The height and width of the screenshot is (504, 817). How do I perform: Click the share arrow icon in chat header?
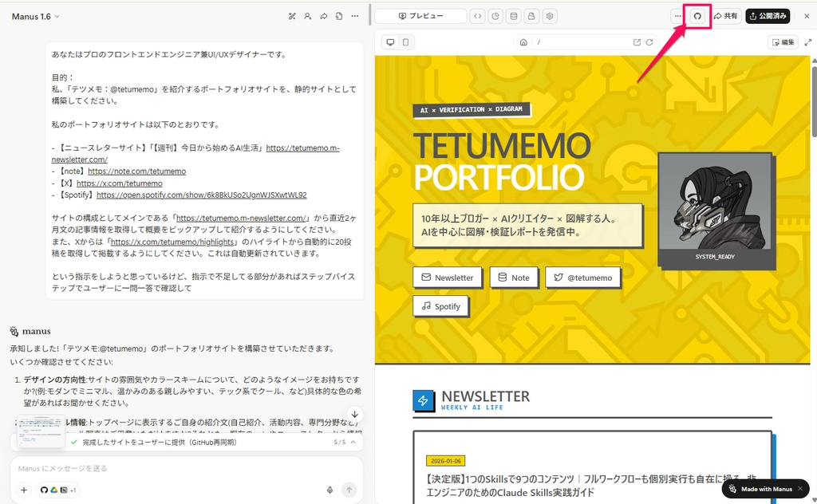pyautogui.click(x=324, y=16)
